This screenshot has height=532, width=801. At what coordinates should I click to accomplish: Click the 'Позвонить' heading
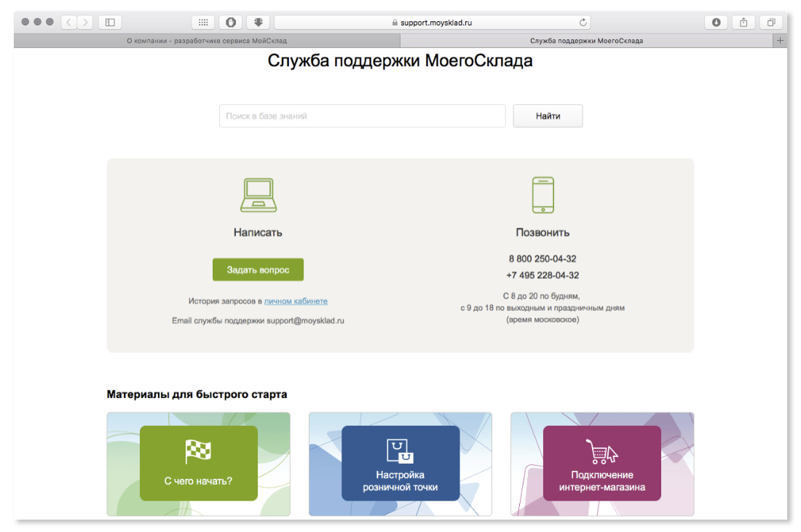(542, 232)
